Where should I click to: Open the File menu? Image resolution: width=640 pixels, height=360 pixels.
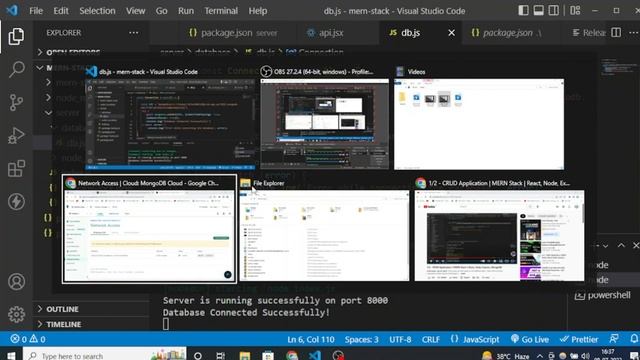[x=36, y=11]
